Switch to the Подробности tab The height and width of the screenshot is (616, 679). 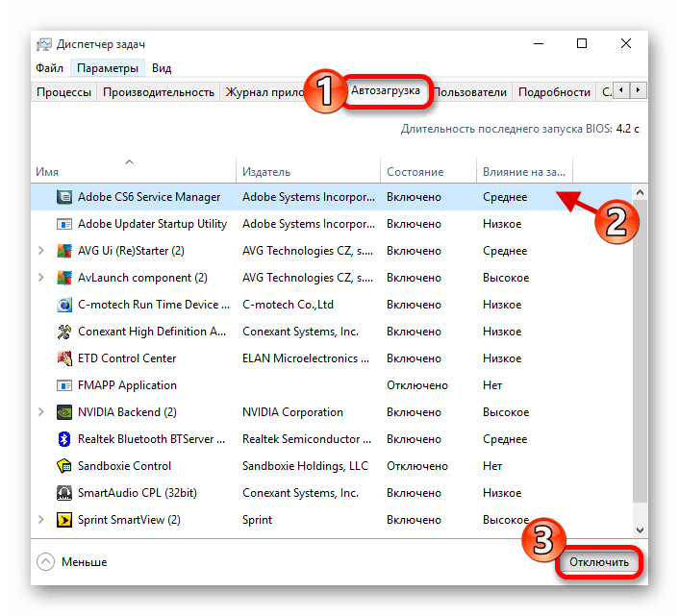554,92
